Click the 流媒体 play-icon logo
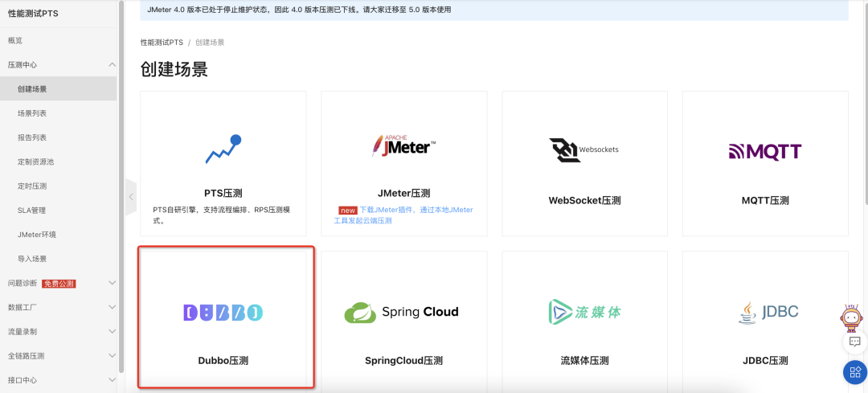This screenshot has width=868, height=393. point(584,312)
